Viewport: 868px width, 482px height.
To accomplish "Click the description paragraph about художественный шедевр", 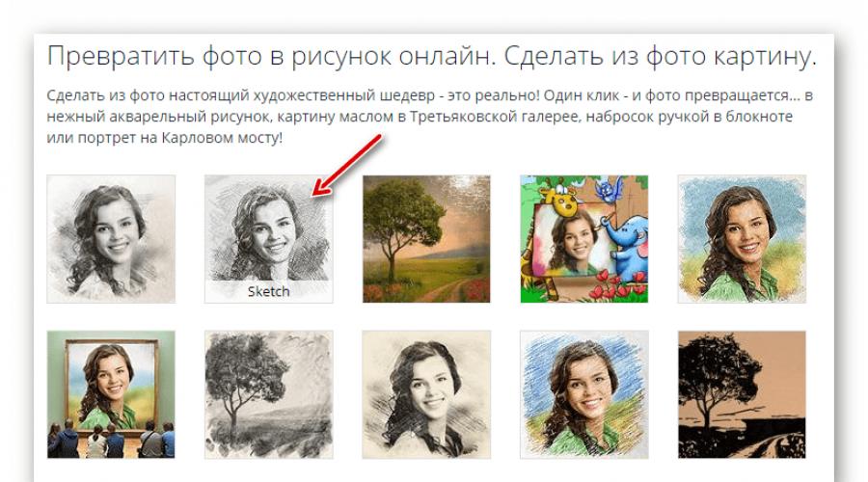I will tap(429, 117).
